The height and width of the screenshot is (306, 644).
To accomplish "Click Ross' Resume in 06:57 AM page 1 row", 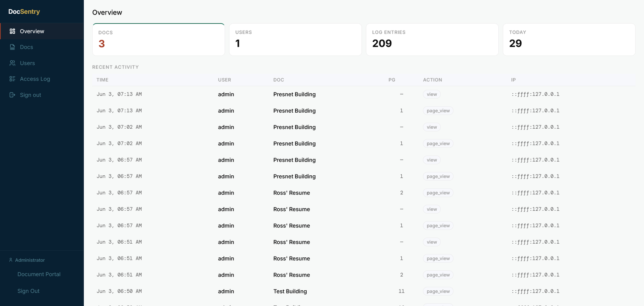I will coord(291,226).
